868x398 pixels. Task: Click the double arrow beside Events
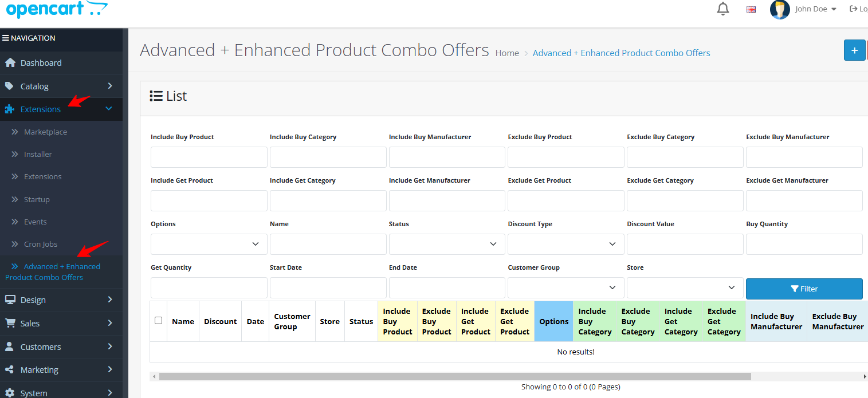click(15, 222)
